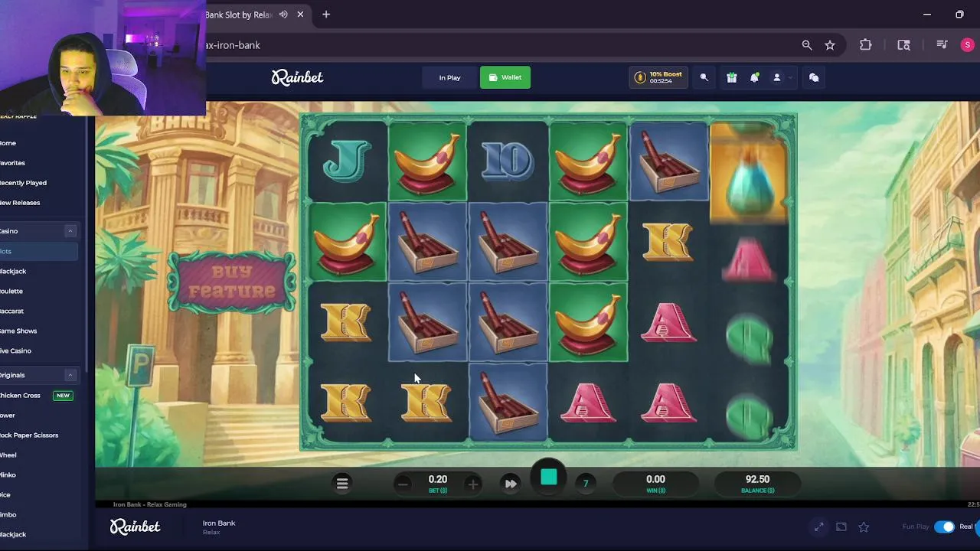
Task: Open Plinko in Originals list
Action: [8, 475]
